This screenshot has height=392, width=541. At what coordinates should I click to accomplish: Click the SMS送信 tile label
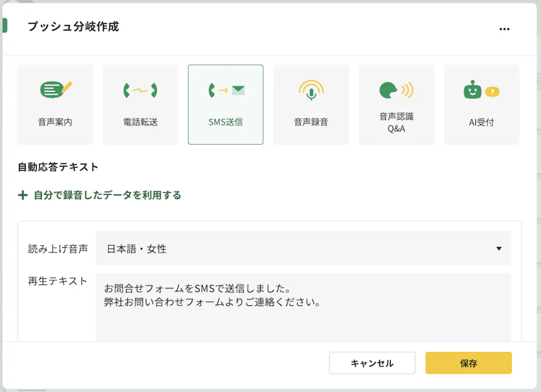(225, 122)
